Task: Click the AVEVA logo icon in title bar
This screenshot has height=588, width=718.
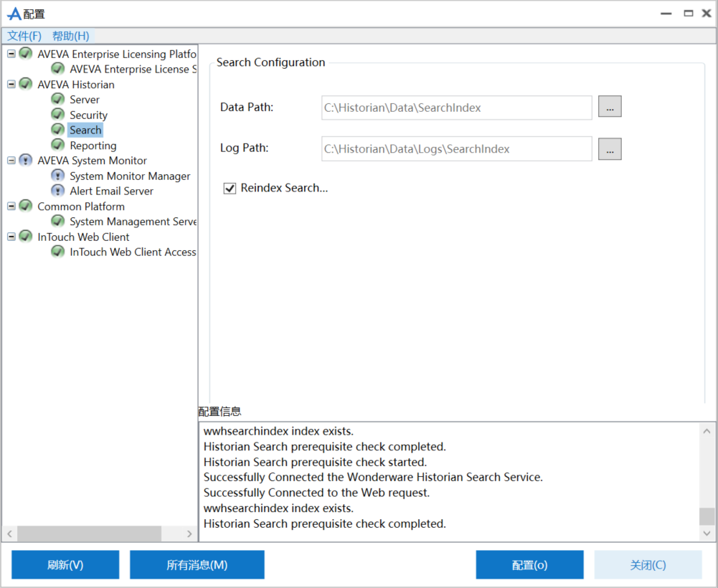Action: click(14, 14)
